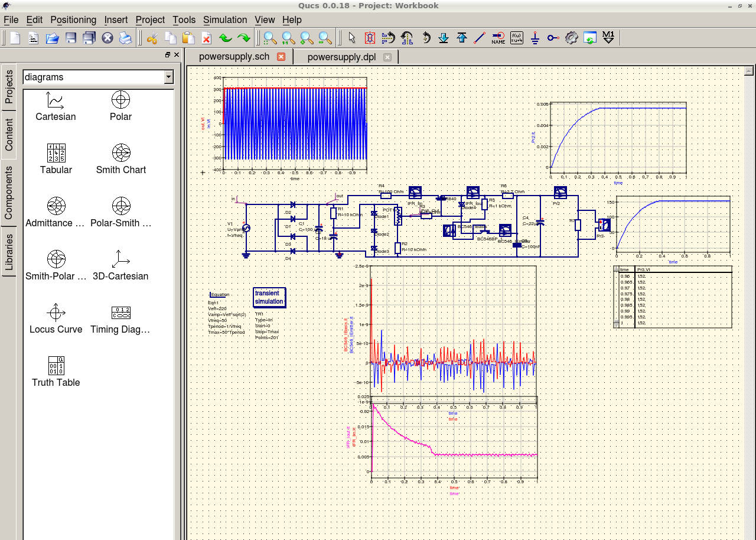Image resolution: width=756 pixels, height=540 pixels.
Task: Click the scissors cut icon
Action: click(152, 38)
